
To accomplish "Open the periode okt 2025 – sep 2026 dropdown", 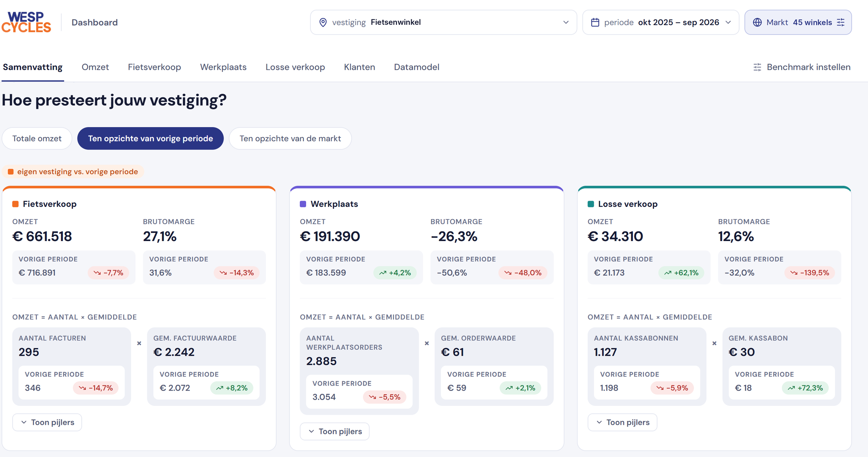I will coord(661,22).
